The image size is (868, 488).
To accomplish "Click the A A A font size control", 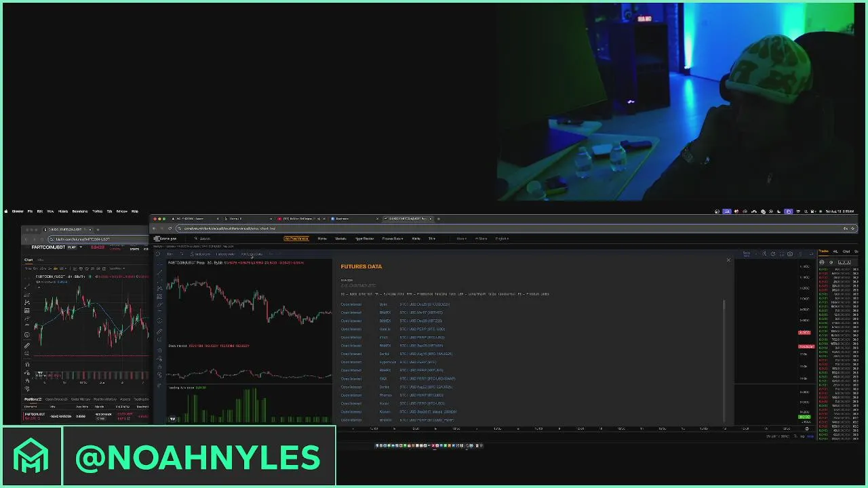I will pyautogui.click(x=844, y=262).
